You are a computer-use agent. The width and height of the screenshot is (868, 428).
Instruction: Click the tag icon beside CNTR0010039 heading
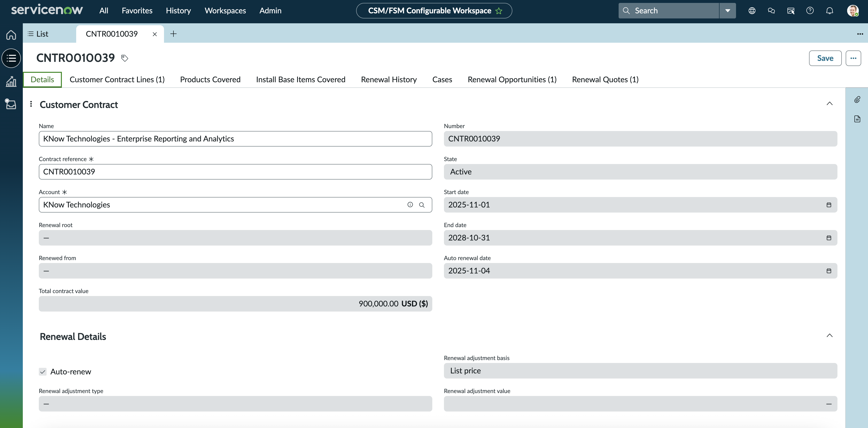click(125, 58)
